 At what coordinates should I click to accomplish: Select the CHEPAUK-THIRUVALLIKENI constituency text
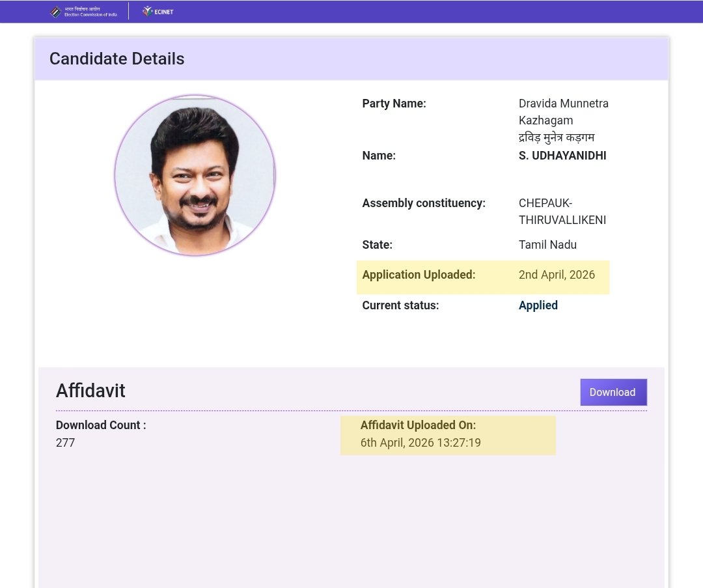[x=562, y=211]
